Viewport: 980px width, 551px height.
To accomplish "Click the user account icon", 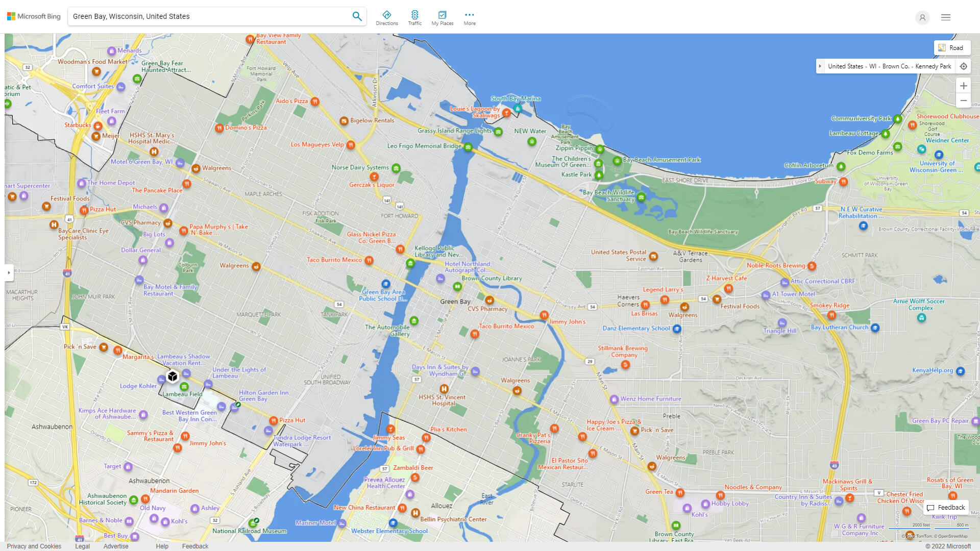I will coord(922,17).
